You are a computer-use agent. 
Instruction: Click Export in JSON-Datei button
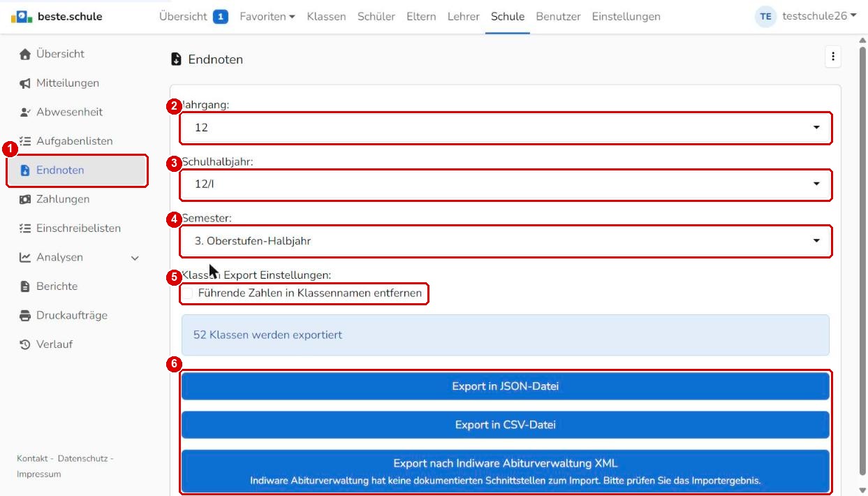(x=506, y=386)
